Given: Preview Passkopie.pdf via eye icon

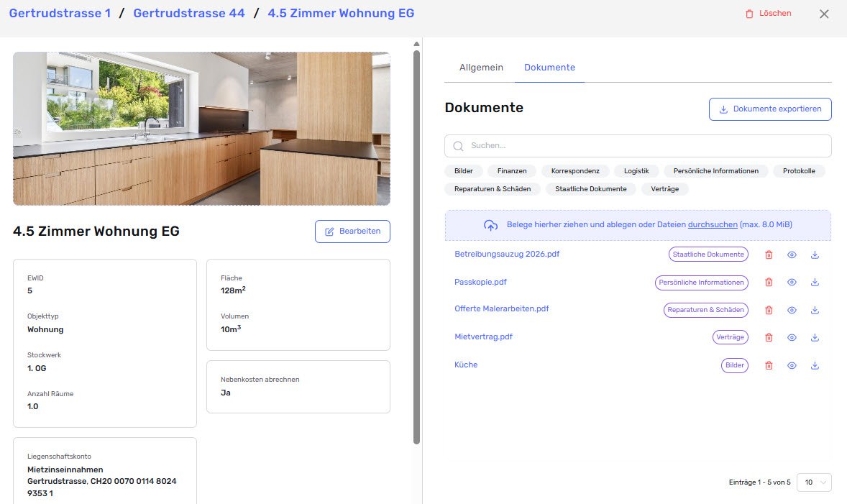Looking at the screenshot, I should click(x=792, y=282).
